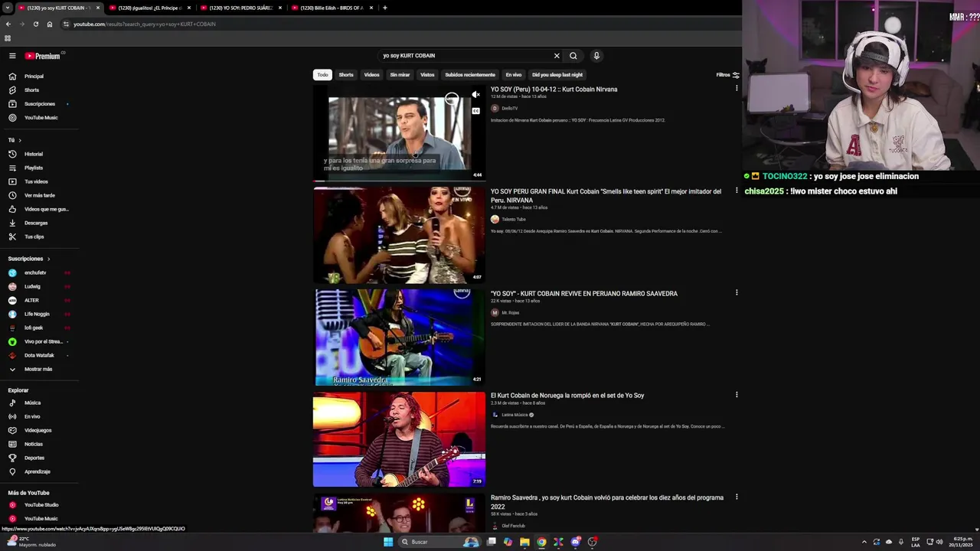Click the browser address bar URL

[x=144, y=24]
